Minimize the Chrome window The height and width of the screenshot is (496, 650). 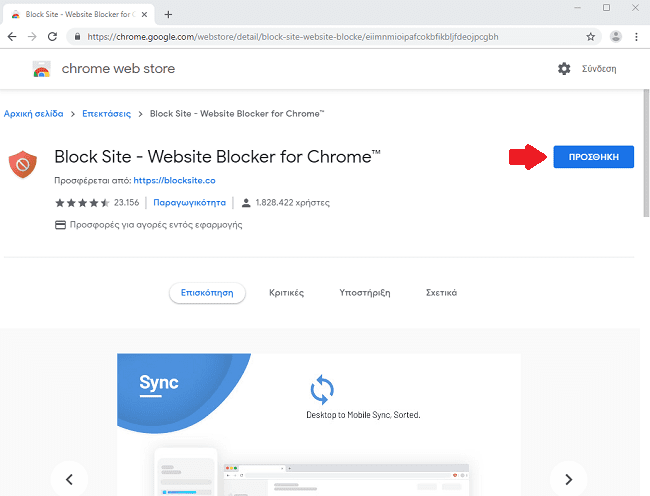(577, 8)
